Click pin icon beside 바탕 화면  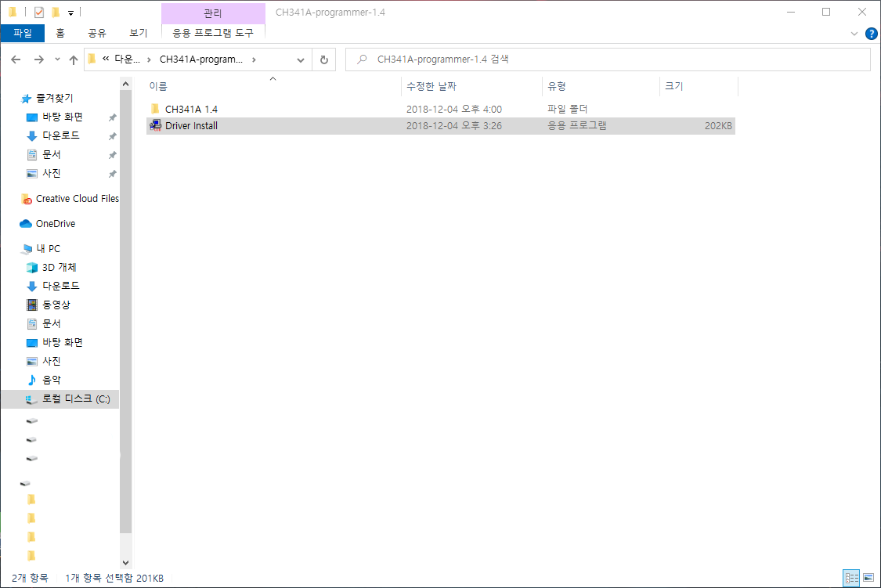pyautogui.click(x=112, y=117)
